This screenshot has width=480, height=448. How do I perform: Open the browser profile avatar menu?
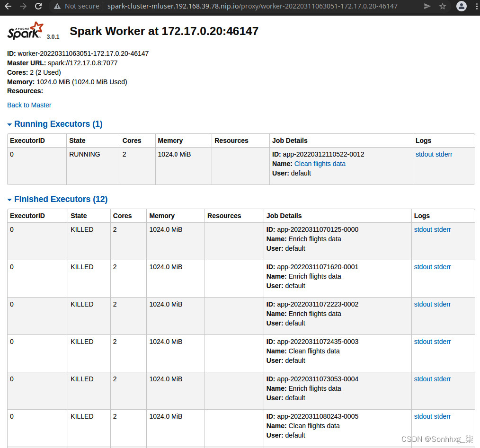[462, 6]
